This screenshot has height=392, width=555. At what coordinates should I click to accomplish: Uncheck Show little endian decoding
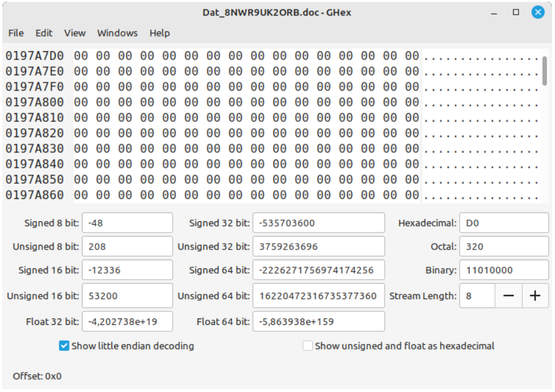click(x=65, y=346)
